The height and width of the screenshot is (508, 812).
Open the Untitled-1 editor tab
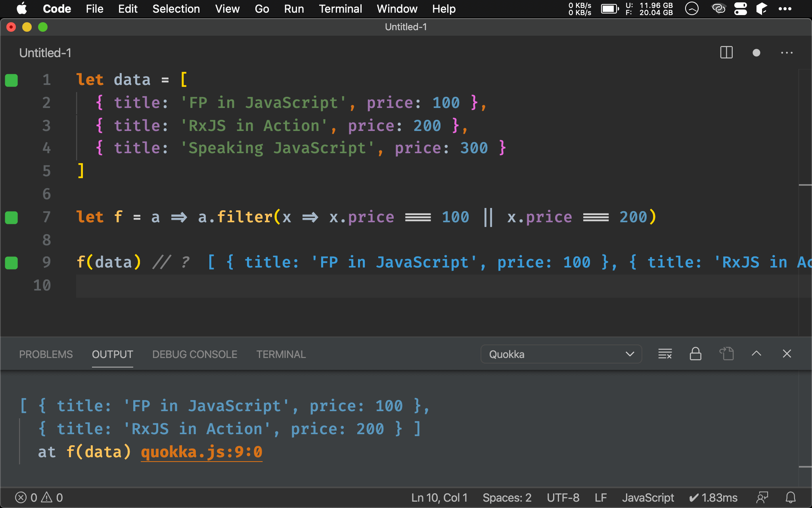(45, 53)
